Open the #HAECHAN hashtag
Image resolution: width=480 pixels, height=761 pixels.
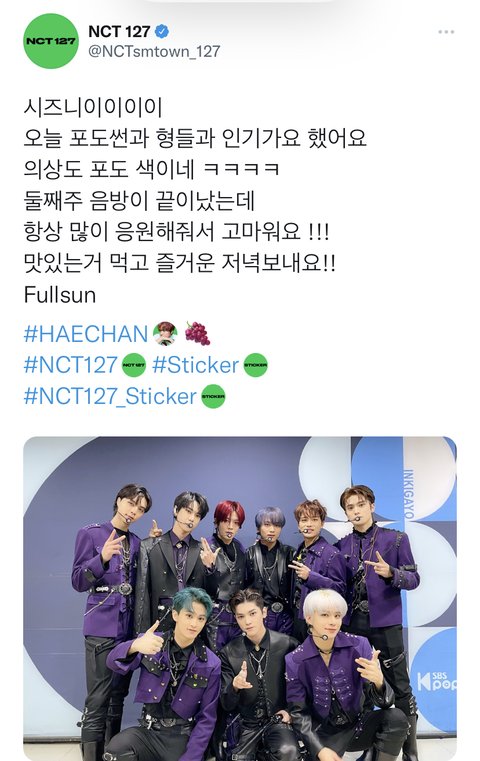[x=86, y=334]
